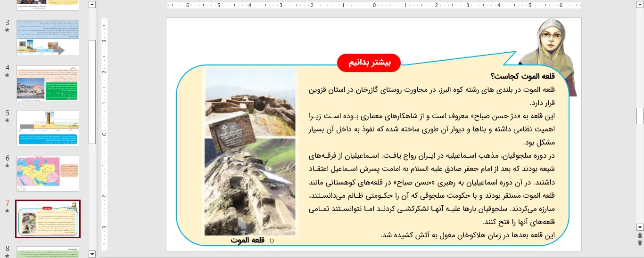
Task: Click the thumbnail pane scrollbar thumb
Action: pos(92,92)
